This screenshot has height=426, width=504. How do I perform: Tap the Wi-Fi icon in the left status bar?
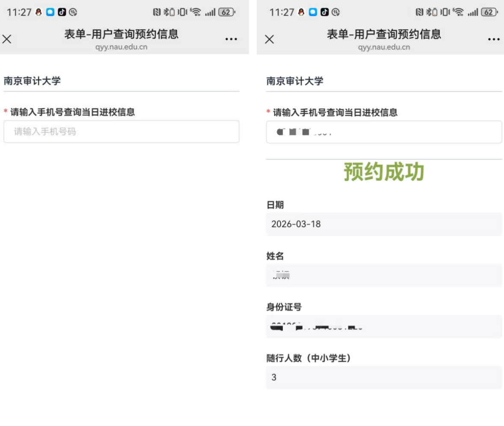196,12
